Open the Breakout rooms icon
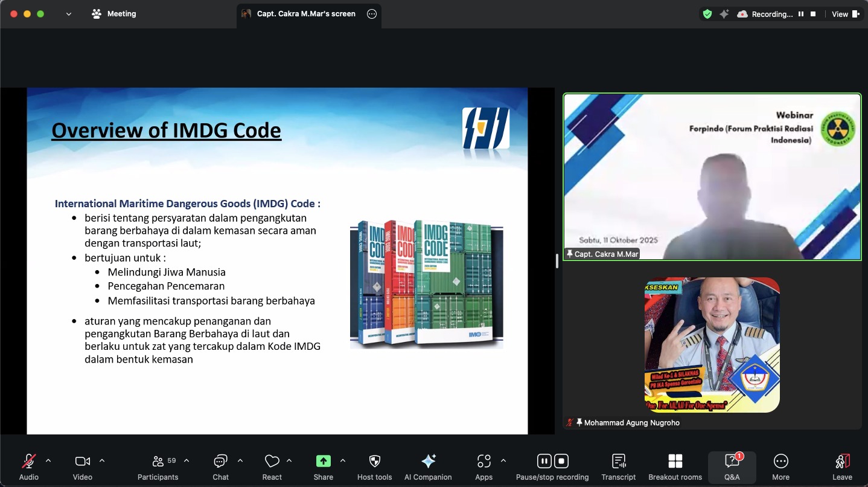The width and height of the screenshot is (868, 487). tap(675, 462)
